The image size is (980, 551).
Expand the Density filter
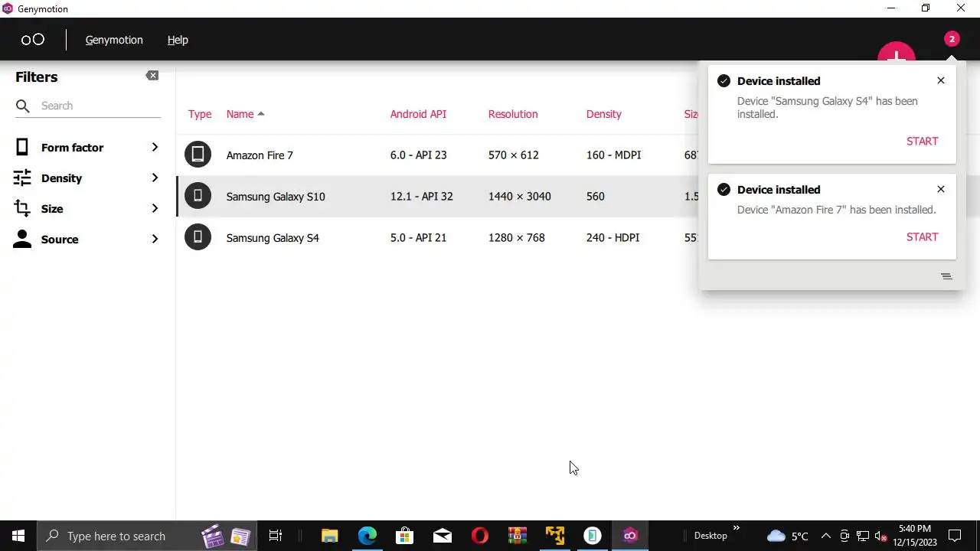point(155,178)
